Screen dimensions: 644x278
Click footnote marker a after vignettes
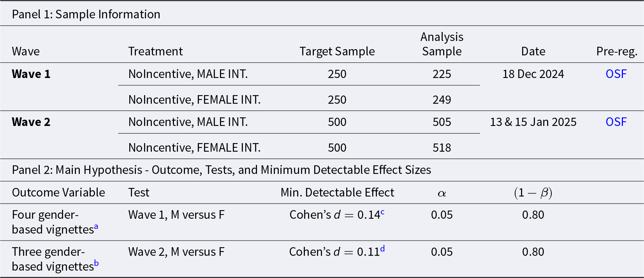(x=96, y=226)
